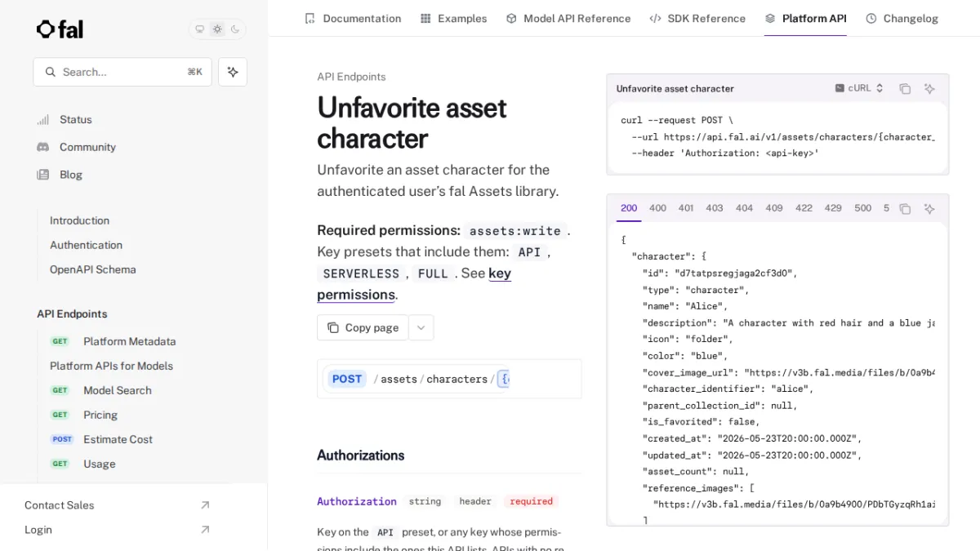Open the cURL language selector

click(859, 88)
